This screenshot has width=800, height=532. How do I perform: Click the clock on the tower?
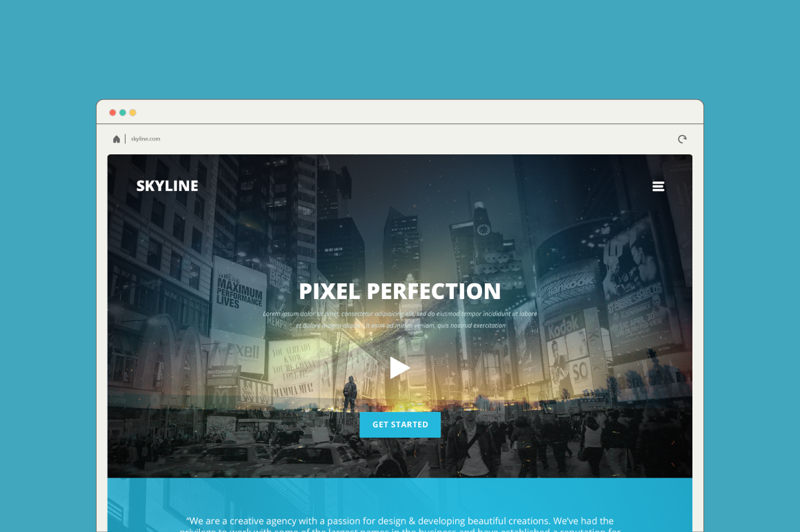coord(483,230)
